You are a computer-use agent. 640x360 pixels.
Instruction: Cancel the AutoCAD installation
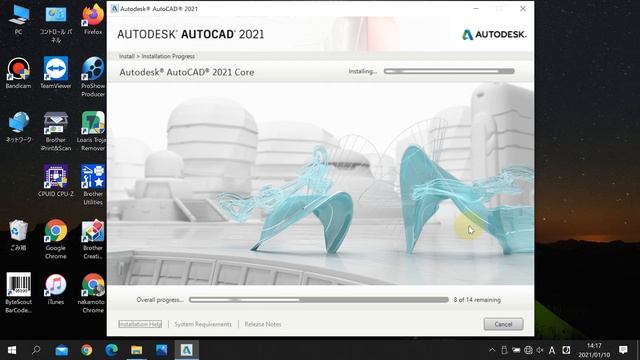tap(503, 324)
